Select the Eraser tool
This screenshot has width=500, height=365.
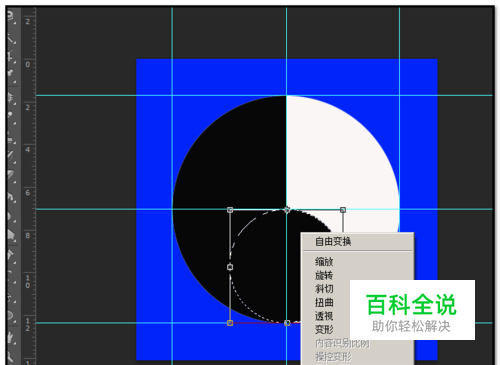pyautogui.click(x=11, y=176)
